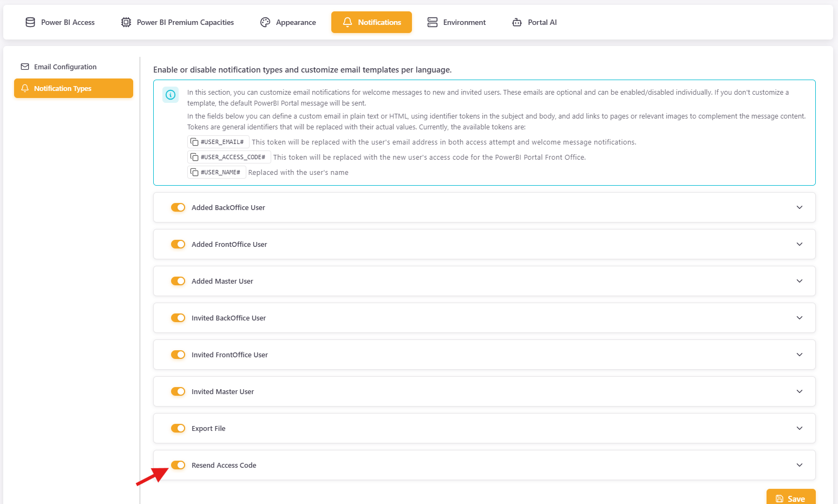
Task: Click the copy icon beside #USER_ACCESS_CODE#
Action: click(194, 156)
